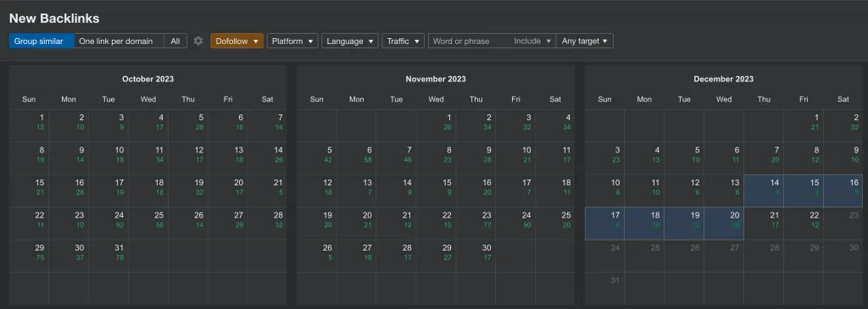Choose October 29 on the calendar
Viewport: 868px width, 309px height.
coord(29,256)
